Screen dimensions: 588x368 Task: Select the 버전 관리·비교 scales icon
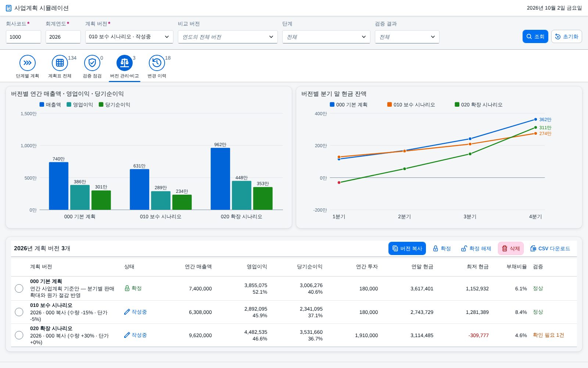pyautogui.click(x=125, y=63)
